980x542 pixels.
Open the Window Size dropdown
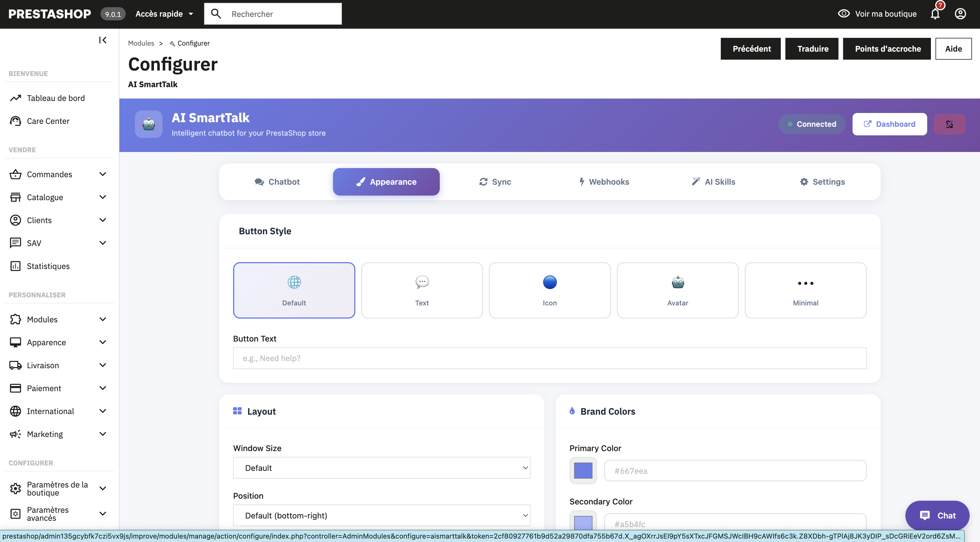pos(381,468)
